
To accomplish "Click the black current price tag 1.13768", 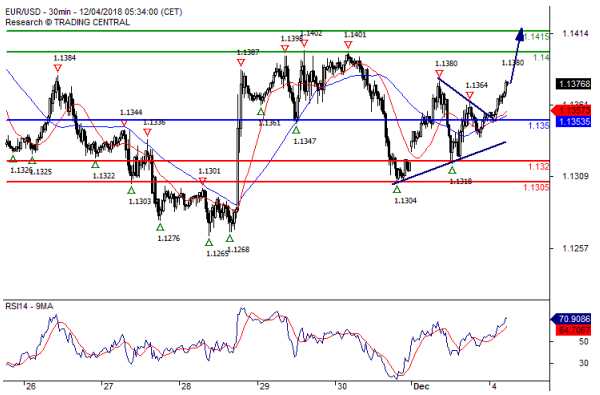I will coord(573,83).
